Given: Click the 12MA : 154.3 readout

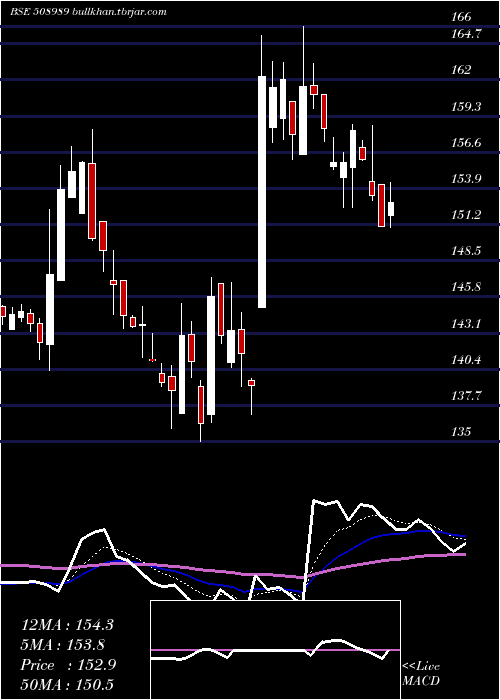Looking at the screenshot, I should (x=67, y=625).
